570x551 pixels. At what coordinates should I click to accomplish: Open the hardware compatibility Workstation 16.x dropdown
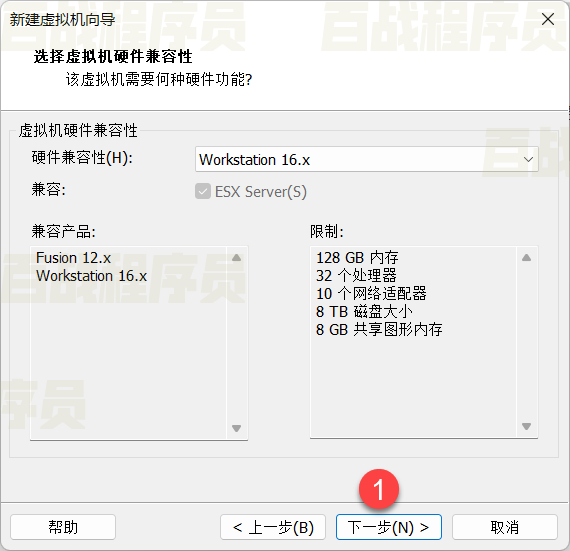pos(366,159)
